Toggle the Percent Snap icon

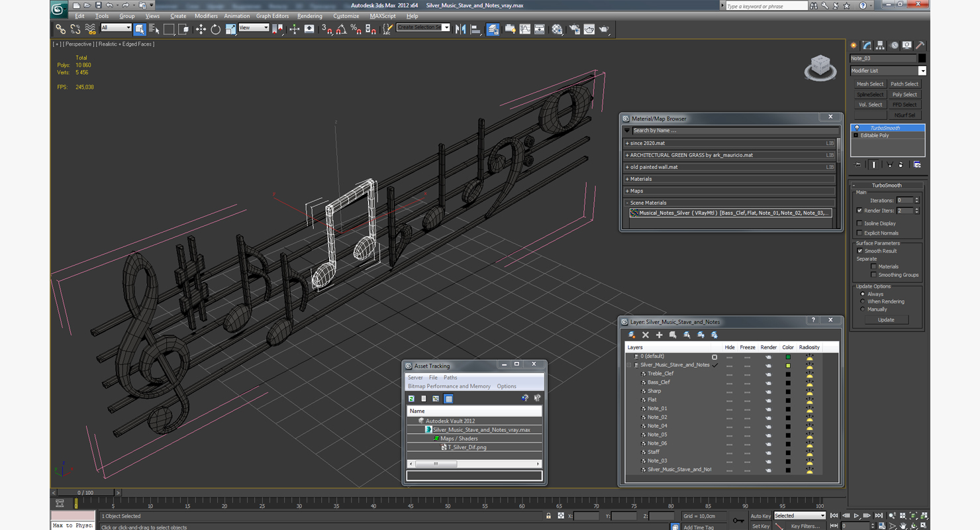[x=356, y=29]
